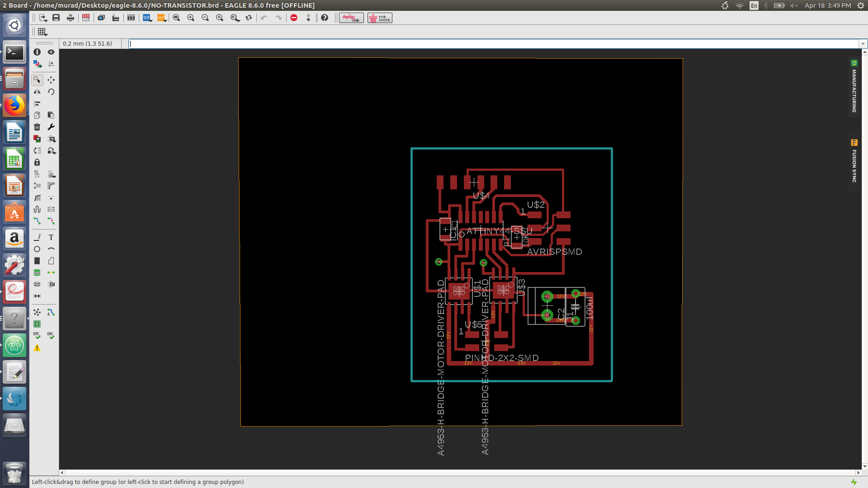Select the Move tool
This screenshot has width=868, height=488.
[x=51, y=80]
